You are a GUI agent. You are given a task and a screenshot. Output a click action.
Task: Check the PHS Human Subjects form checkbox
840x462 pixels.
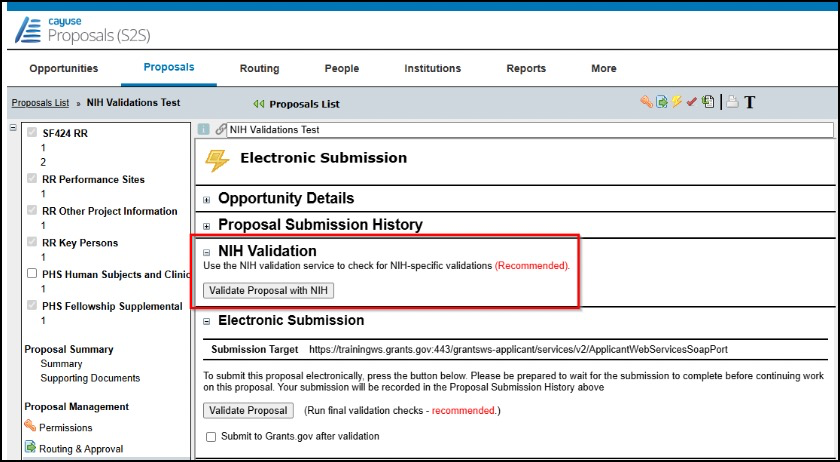tap(33, 274)
